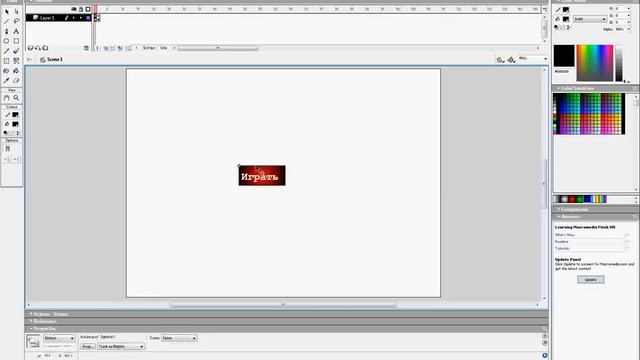Image resolution: width=640 pixels, height=360 pixels.
Task: Insert a layer folder
Action: click(45, 48)
